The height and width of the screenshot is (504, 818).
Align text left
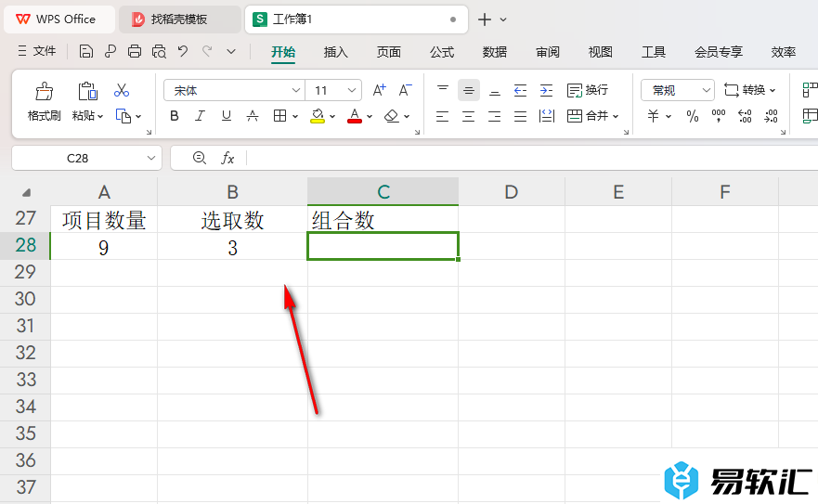pos(442,116)
